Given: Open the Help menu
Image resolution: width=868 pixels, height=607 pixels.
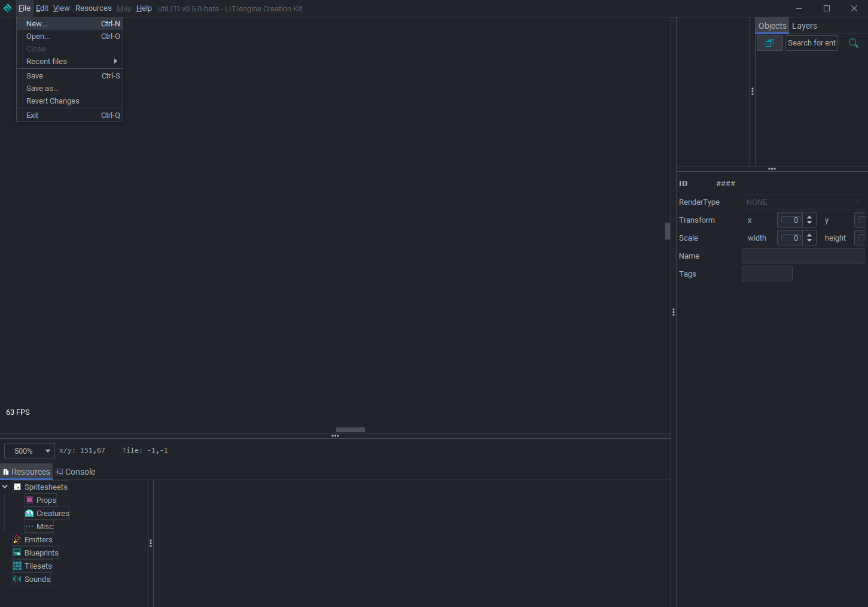Looking at the screenshot, I should (144, 8).
